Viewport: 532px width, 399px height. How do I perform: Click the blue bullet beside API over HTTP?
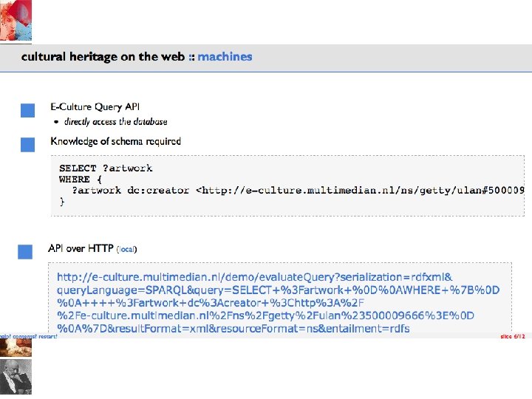coord(25,251)
